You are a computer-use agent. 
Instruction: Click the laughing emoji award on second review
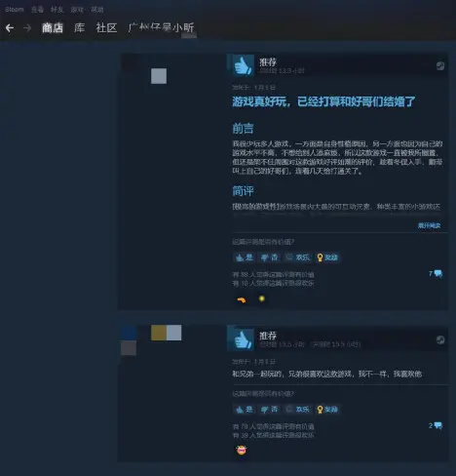(x=242, y=450)
